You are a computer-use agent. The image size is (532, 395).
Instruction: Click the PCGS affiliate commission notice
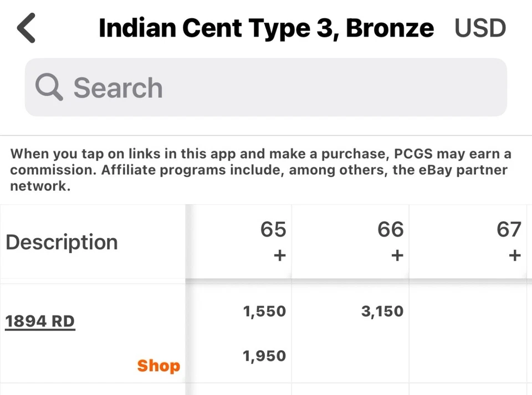point(260,170)
